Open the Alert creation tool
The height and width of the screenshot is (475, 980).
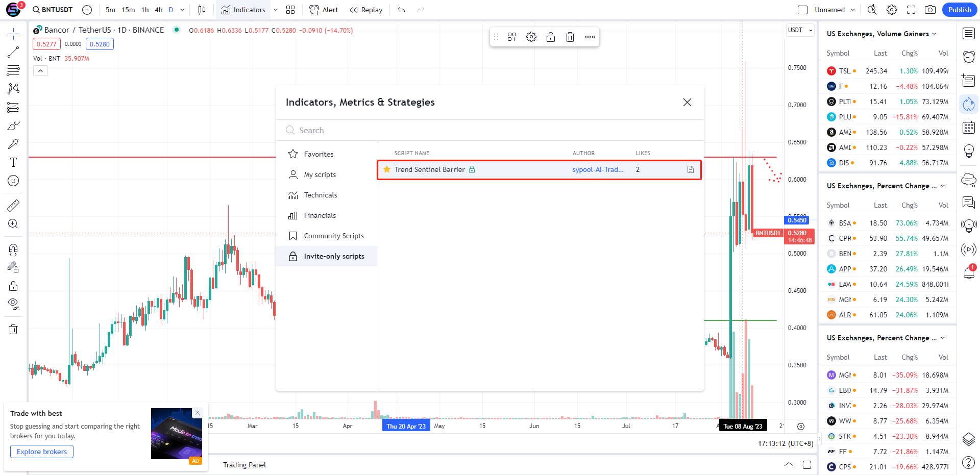coord(324,10)
